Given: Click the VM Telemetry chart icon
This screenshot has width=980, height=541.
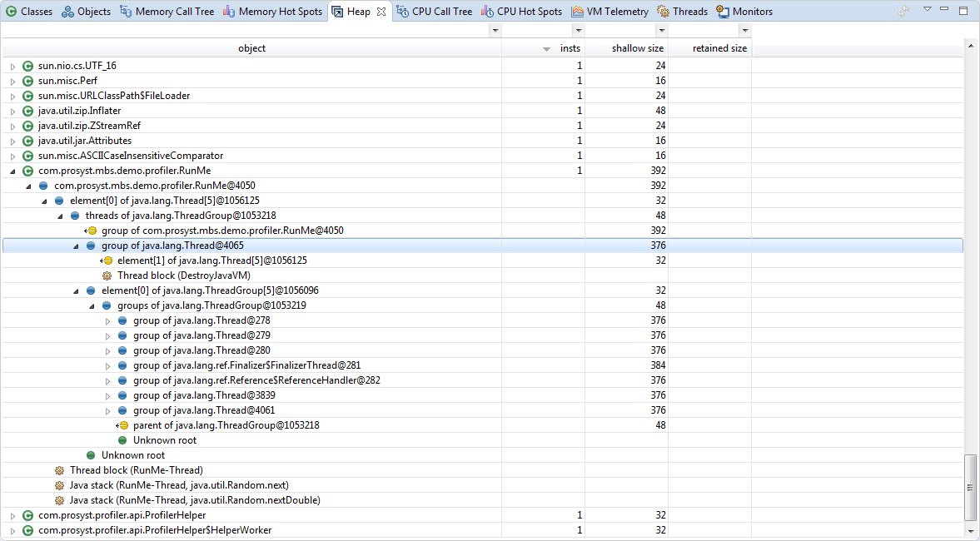Looking at the screenshot, I should point(577,12).
